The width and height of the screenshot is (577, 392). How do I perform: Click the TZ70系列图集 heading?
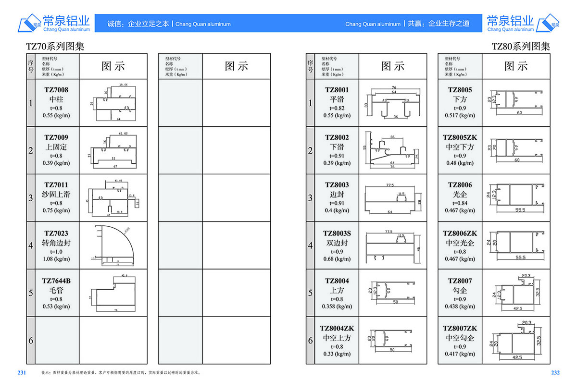(55, 47)
